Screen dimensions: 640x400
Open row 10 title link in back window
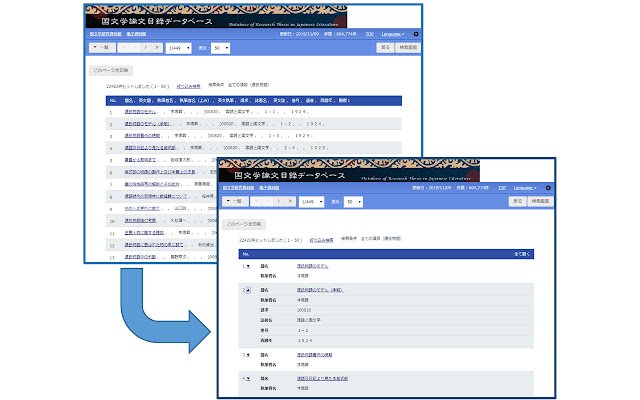140,221
